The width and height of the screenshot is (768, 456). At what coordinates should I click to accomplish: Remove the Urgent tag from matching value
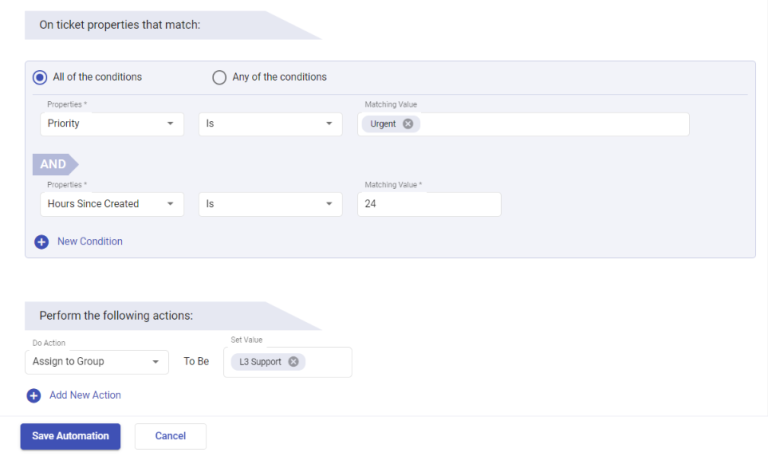[408, 124]
